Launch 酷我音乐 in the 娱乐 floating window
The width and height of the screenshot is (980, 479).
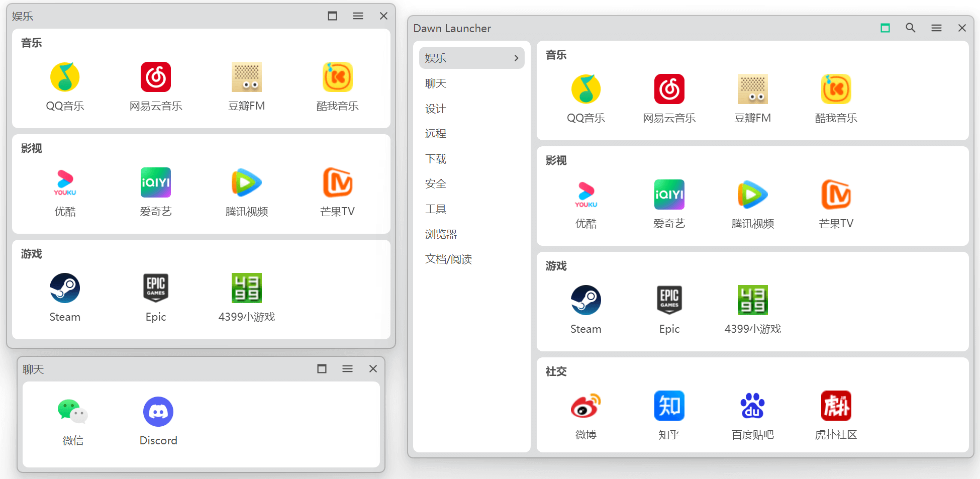point(338,87)
